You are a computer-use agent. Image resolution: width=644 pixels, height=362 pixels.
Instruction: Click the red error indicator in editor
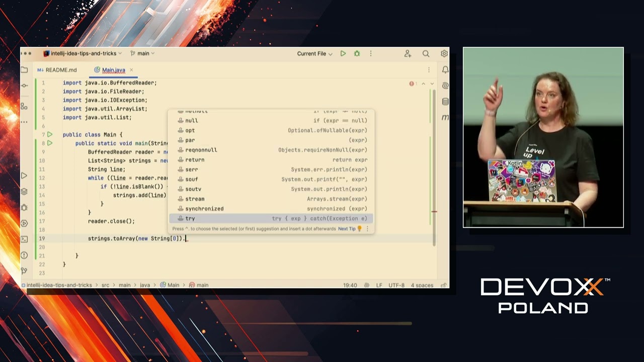413,83
